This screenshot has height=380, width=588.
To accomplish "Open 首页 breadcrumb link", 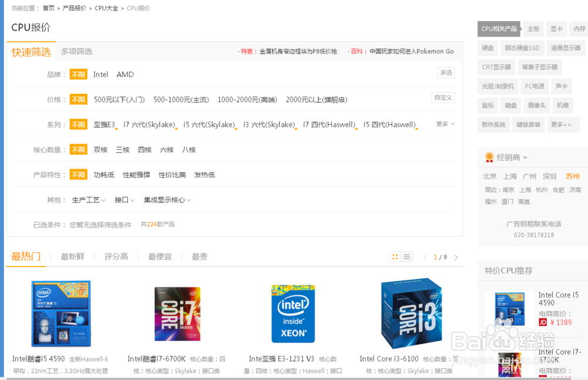I will pyautogui.click(x=48, y=8).
